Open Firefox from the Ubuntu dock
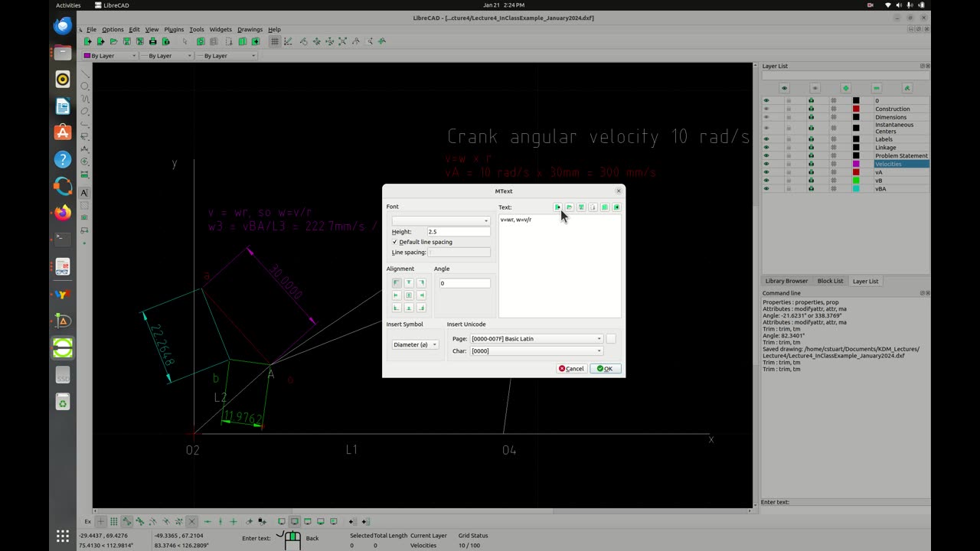980x551 pixels. click(x=63, y=213)
